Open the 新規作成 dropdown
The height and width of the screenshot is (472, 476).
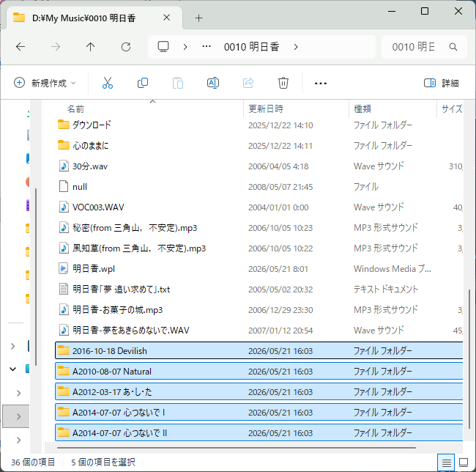click(x=45, y=83)
